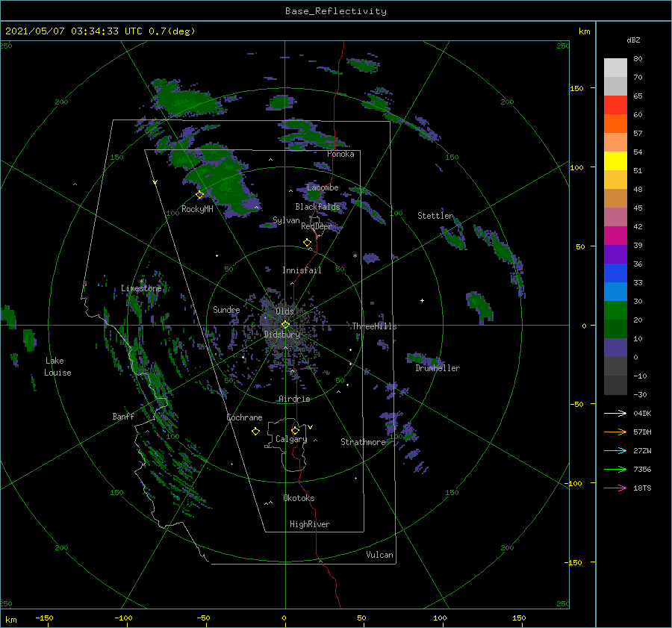Click the Base_Reflectivity title
The image size is (672, 628).
click(x=336, y=11)
